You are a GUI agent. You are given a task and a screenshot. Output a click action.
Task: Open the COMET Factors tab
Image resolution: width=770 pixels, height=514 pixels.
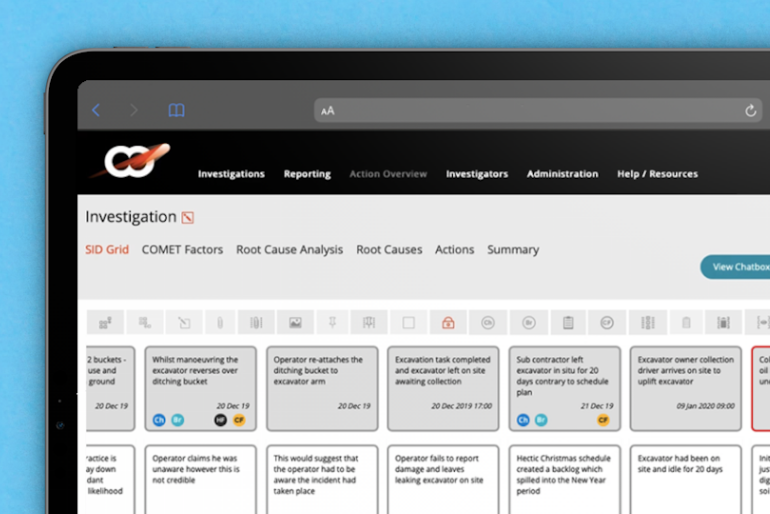click(x=182, y=250)
